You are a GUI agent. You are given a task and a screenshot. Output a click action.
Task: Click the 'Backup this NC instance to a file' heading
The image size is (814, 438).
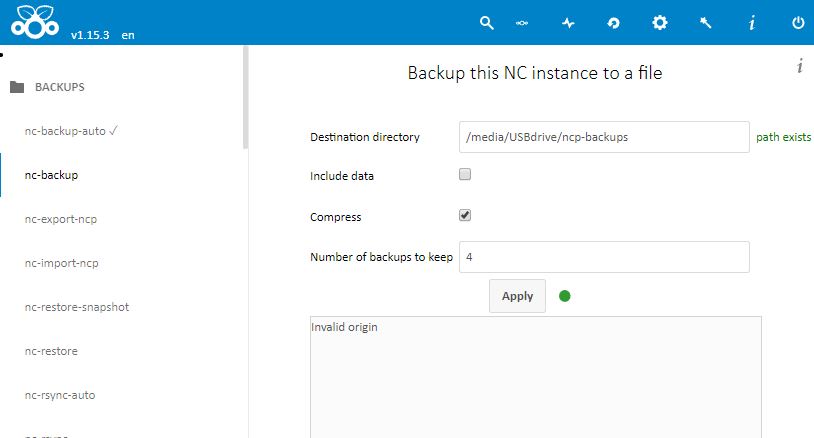pos(535,73)
